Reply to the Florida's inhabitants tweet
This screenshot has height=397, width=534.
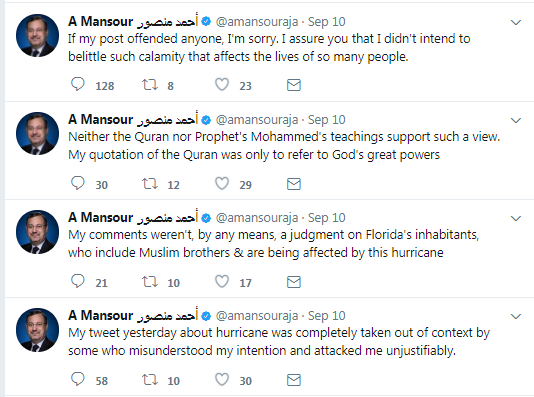78,281
